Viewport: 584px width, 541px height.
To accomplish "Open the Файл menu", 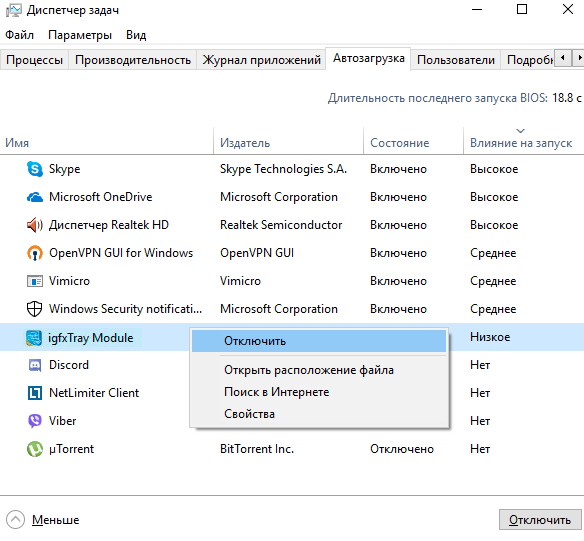I will (x=19, y=35).
